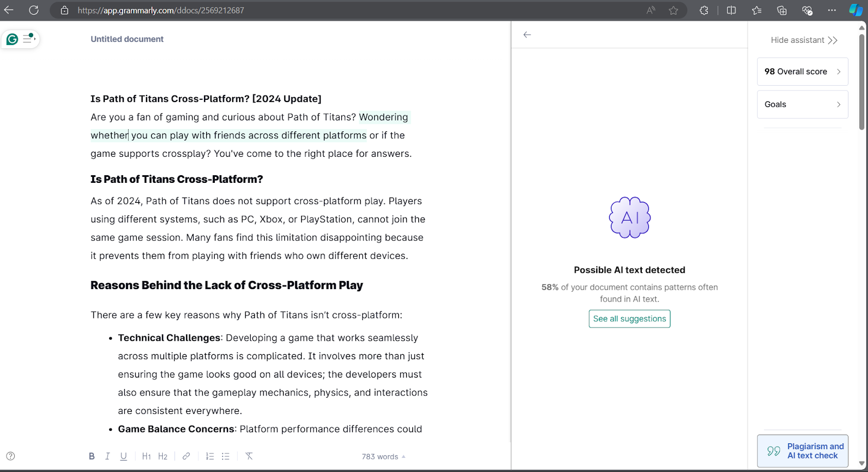Open the 98 Overall score details
868x472 pixels.
802,72
